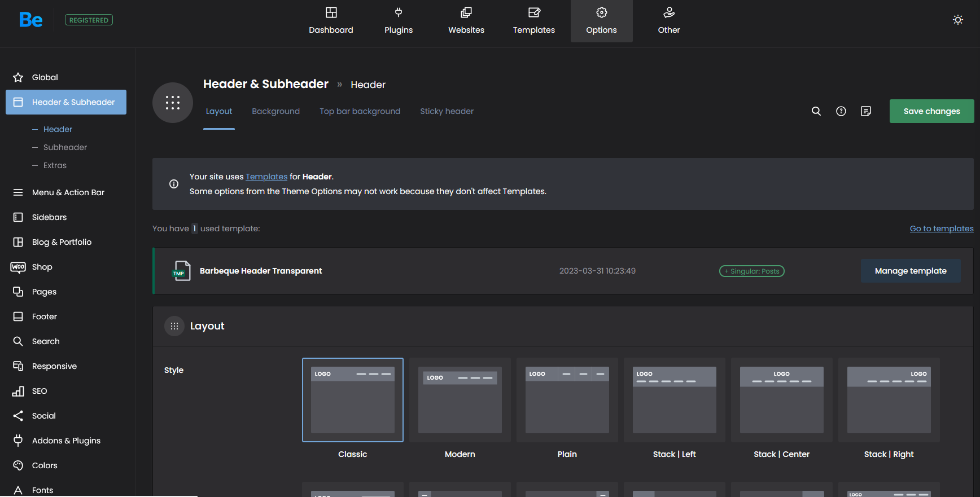
Task: Click the Addons & Plugins plug icon
Action: pyautogui.click(x=18, y=441)
